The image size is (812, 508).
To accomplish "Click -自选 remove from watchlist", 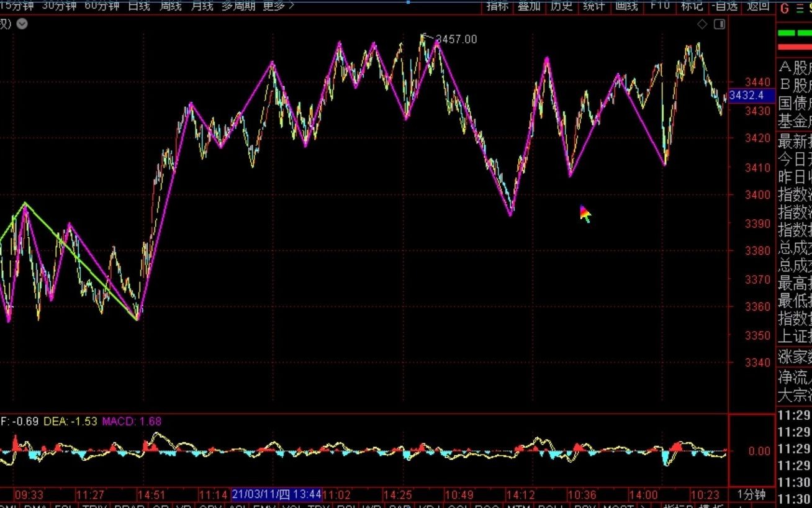I will (724, 6).
